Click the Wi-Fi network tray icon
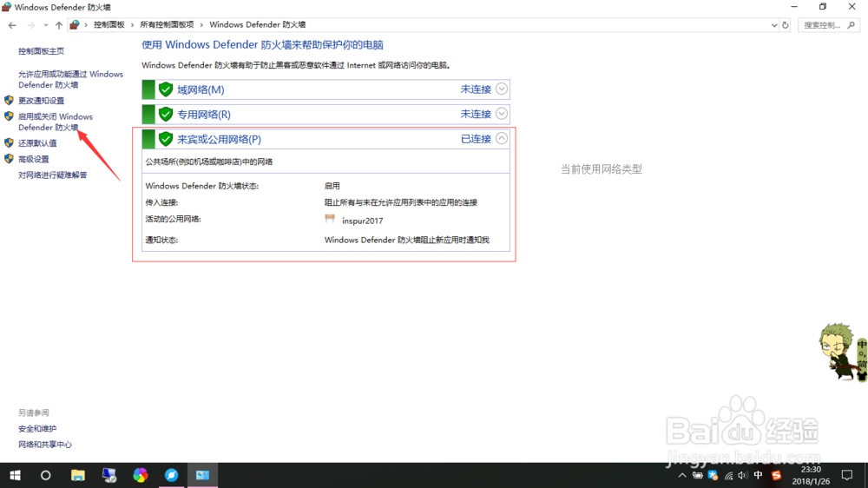The image size is (868, 488). coord(728,475)
